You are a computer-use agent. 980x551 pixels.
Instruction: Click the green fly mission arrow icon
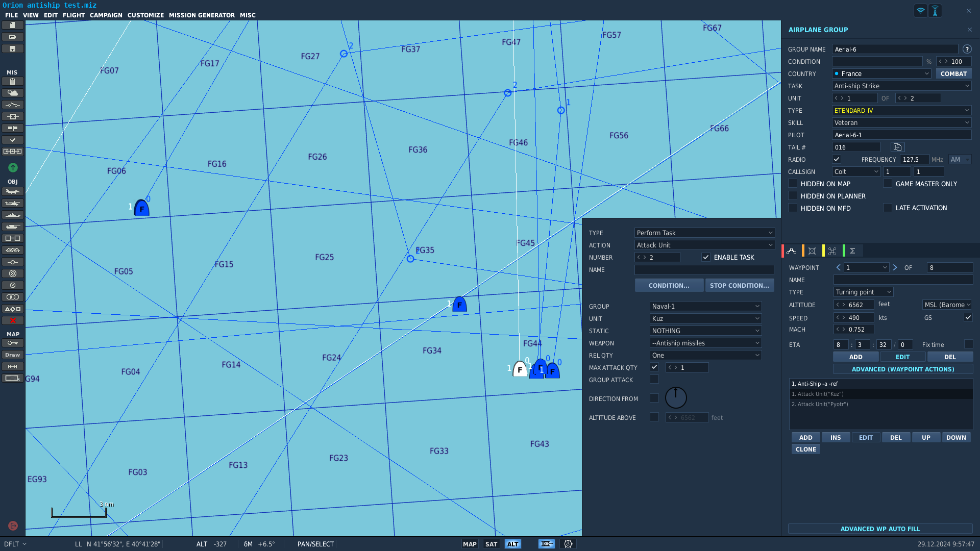13,167
